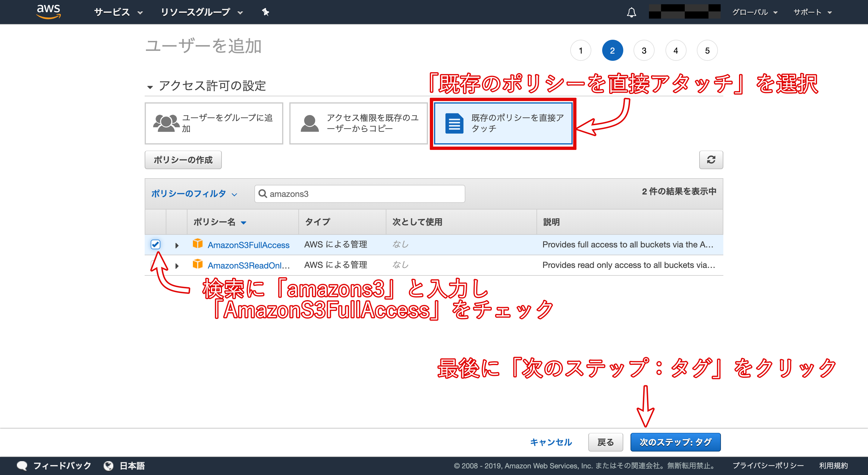
Task: Click the globe language icon in footer
Action: [x=108, y=466]
